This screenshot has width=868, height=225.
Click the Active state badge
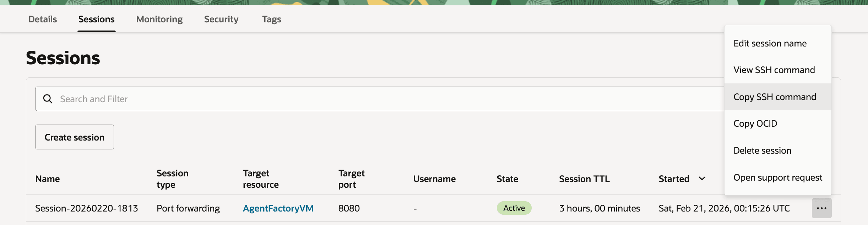[514, 208]
